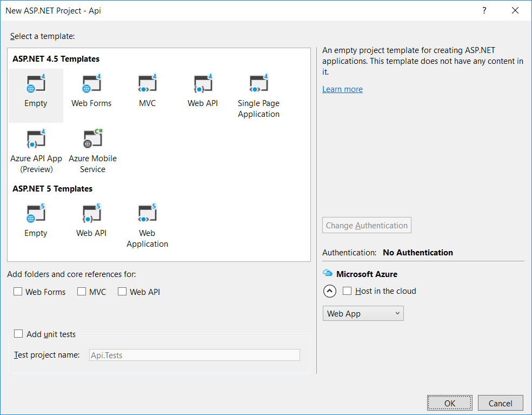Select the ASP.NET 4.5 Empty template icon
532x415 pixels.
[x=36, y=83]
